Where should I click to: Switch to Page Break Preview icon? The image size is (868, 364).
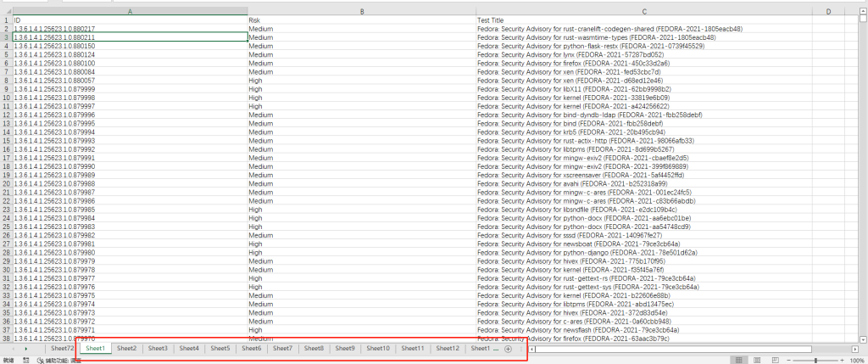click(x=776, y=361)
